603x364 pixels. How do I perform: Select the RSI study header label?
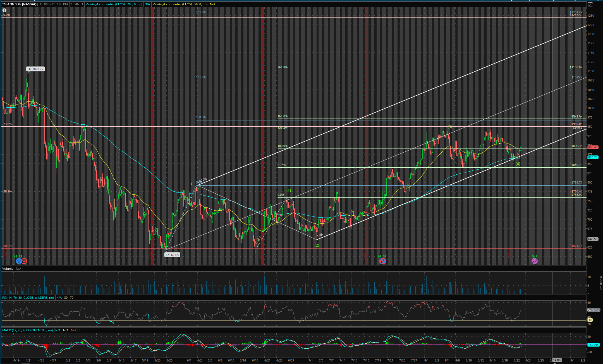pyautogui.click(x=28, y=298)
